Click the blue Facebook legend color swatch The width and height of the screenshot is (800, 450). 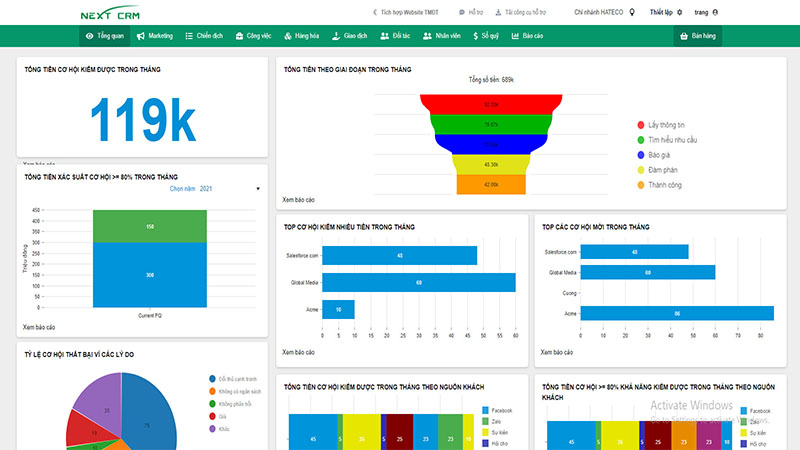pos(485,411)
